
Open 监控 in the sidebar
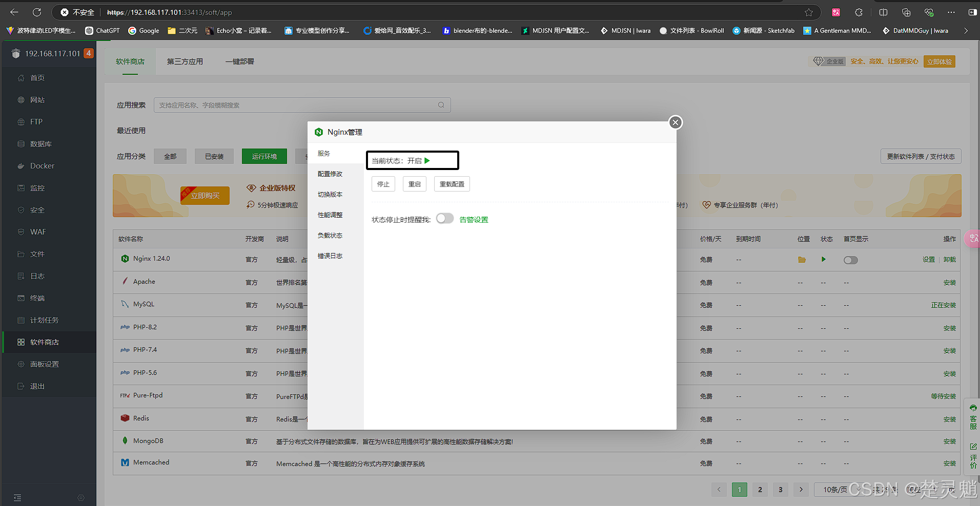coord(37,188)
